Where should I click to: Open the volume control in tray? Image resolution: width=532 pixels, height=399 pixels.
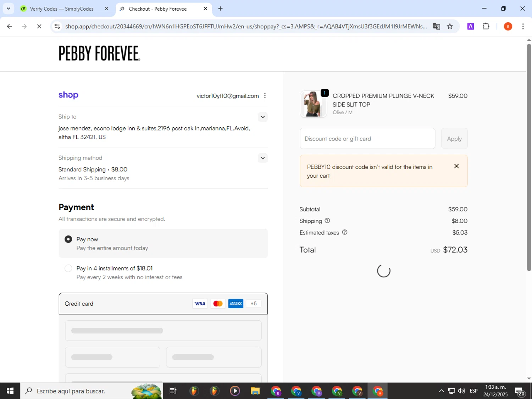[x=461, y=391]
